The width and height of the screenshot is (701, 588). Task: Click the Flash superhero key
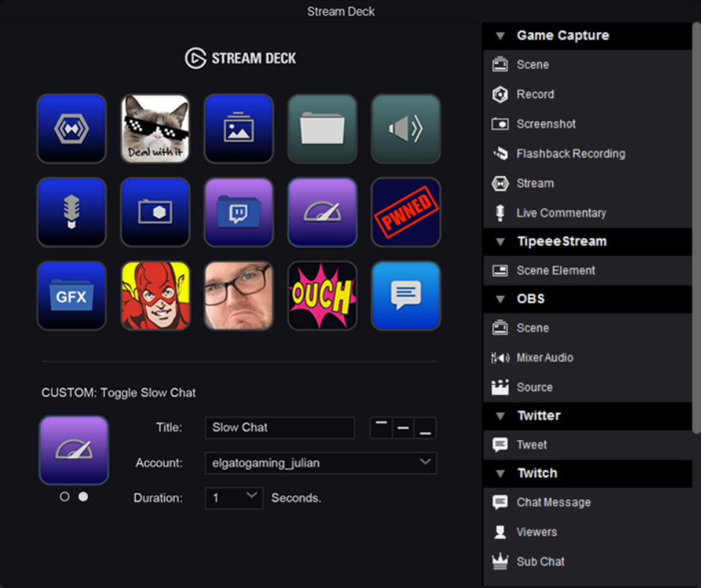pyautogui.click(x=155, y=296)
